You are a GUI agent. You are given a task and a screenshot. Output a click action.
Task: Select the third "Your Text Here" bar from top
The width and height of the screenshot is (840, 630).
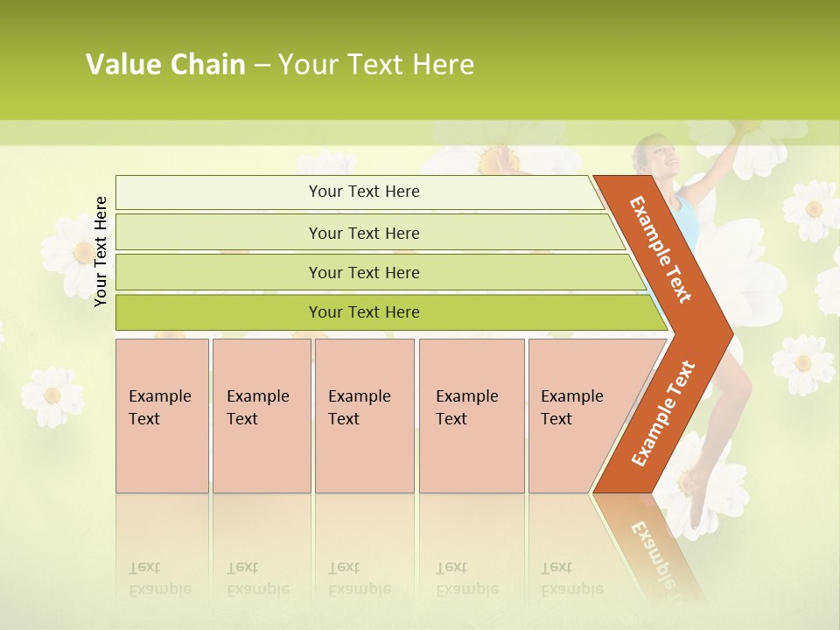pyautogui.click(x=363, y=272)
